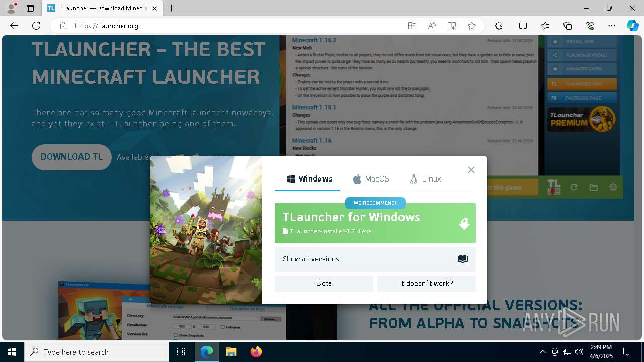
Task: Open Task View on taskbar
Action: 181,352
